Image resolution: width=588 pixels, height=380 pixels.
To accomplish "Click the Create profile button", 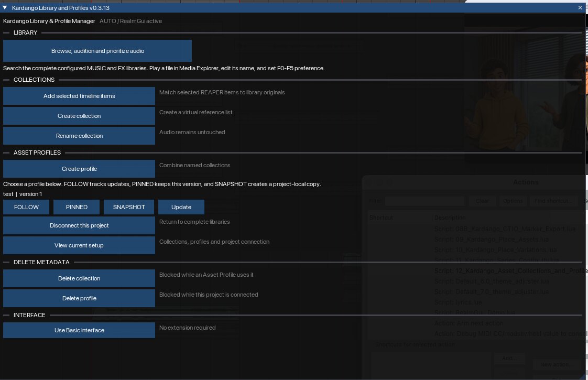I will pos(79,169).
